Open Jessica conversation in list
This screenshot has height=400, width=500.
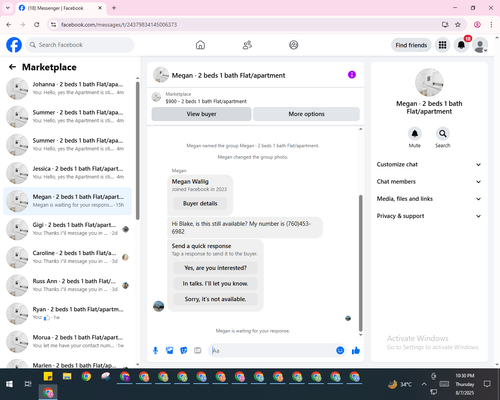tap(67, 173)
